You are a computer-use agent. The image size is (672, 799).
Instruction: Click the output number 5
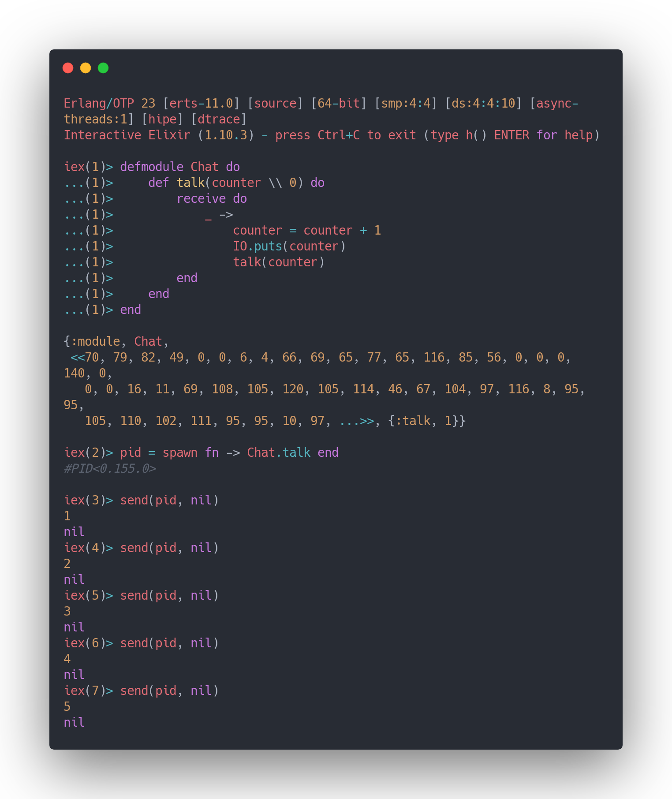pos(67,707)
